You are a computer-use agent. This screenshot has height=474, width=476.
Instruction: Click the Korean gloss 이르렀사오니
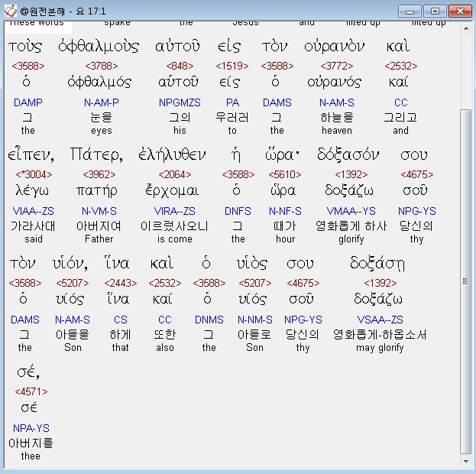click(x=174, y=226)
